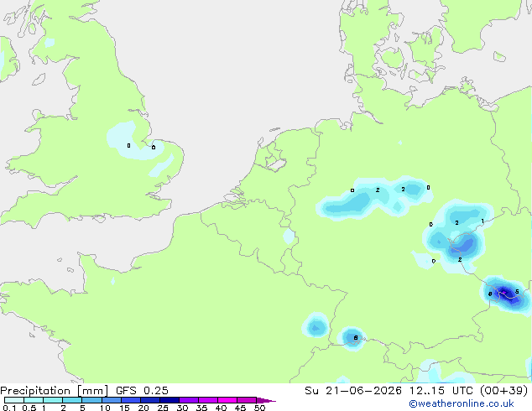Pick the 20–25 mm legend swatch
The width and height of the screenshot is (532, 411).
point(150,400)
